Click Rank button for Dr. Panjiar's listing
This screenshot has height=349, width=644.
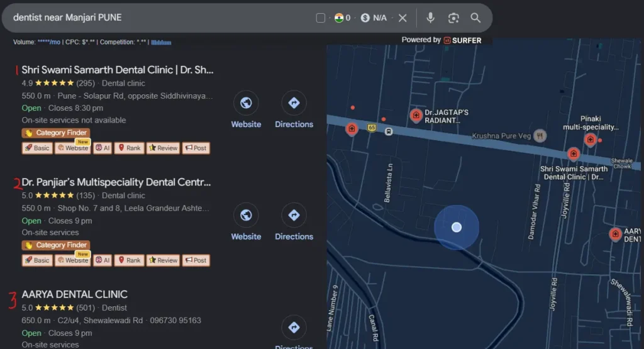130,260
